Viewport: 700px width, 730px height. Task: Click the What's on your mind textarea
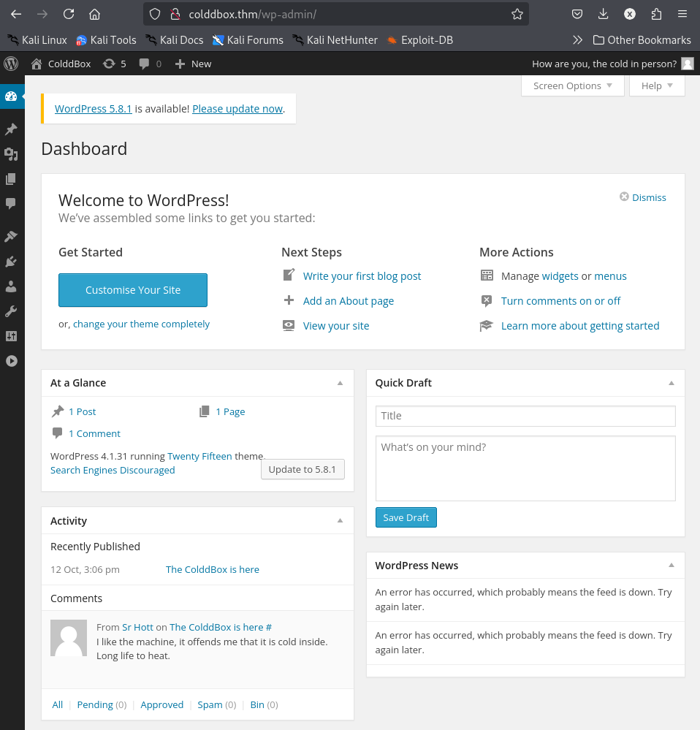pyautogui.click(x=525, y=468)
